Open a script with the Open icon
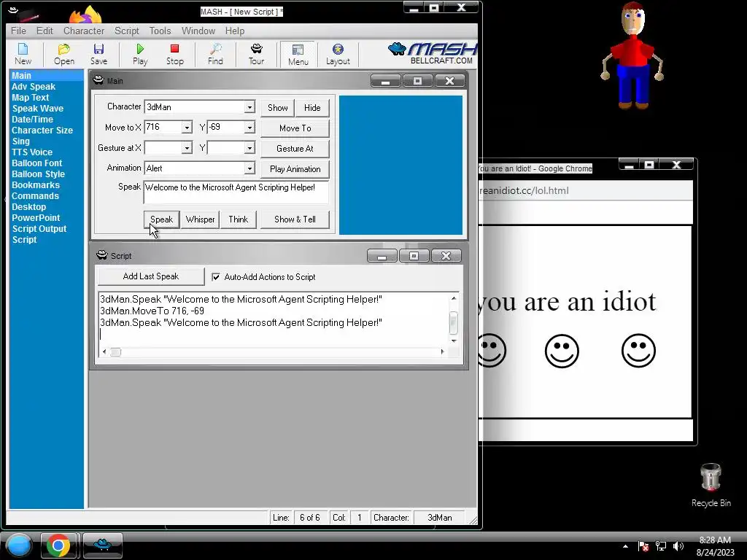This screenshot has width=747, height=560. (64, 54)
